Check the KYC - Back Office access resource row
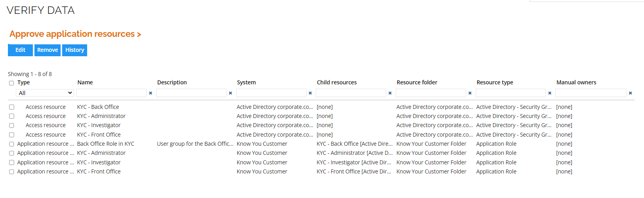 [x=11, y=107]
